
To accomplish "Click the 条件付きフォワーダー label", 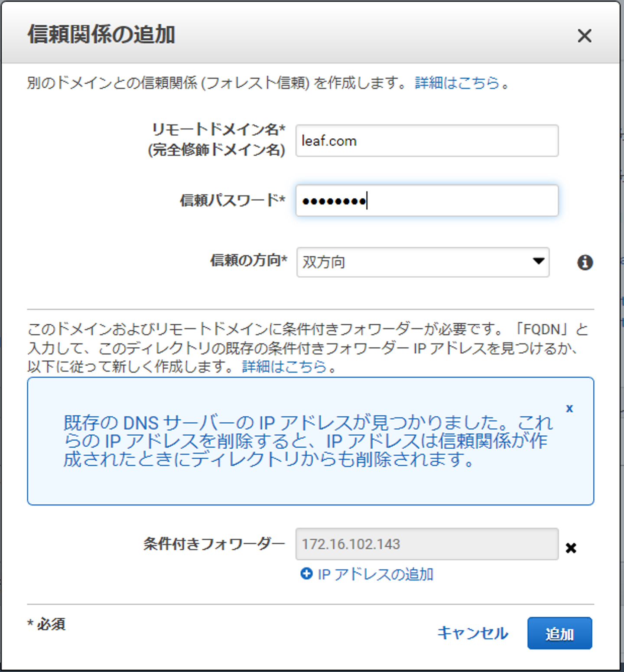I will (x=214, y=544).
